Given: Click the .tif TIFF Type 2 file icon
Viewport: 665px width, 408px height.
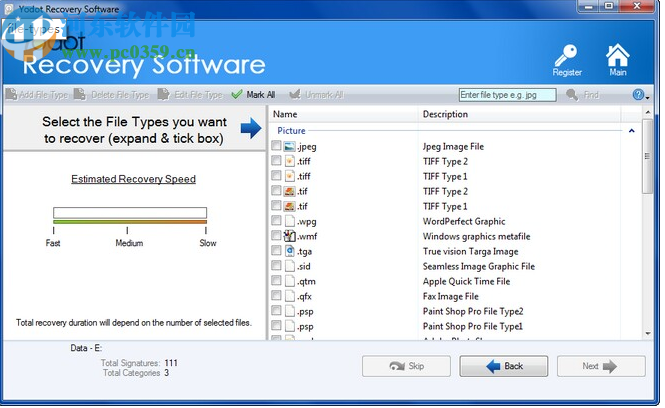Looking at the screenshot, I should (290, 191).
